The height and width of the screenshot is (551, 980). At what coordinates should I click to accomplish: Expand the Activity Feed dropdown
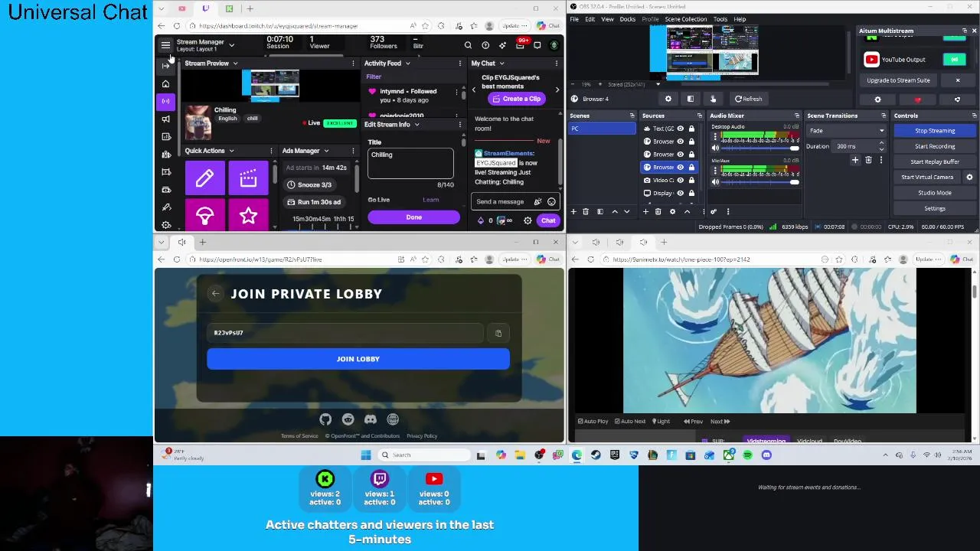pyautogui.click(x=407, y=64)
